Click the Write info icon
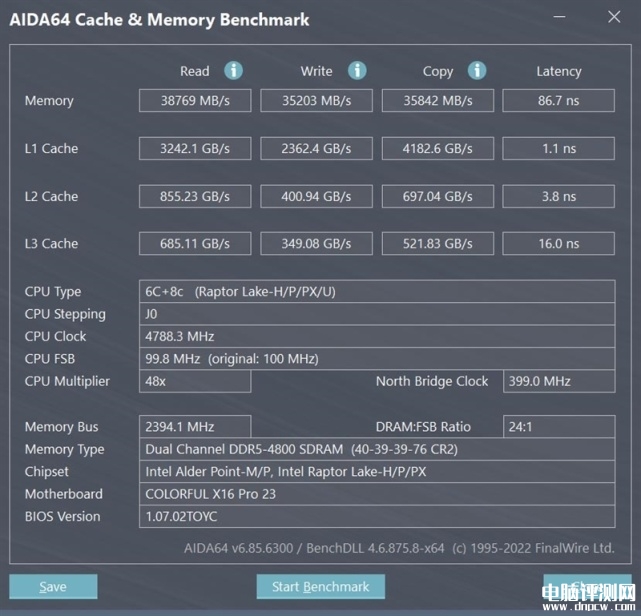This screenshot has height=616, width=641. point(357,71)
